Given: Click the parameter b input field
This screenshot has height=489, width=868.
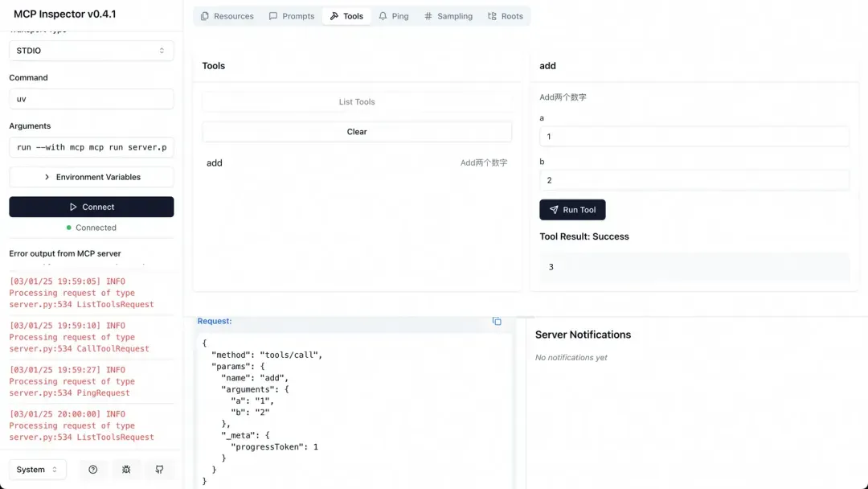Looking at the screenshot, I should coord(694,180).
